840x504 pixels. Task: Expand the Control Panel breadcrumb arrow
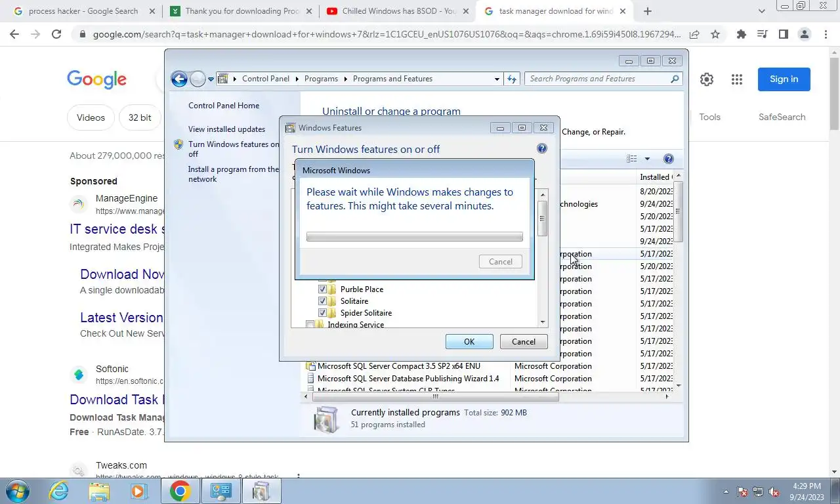(x=297, y=79)
